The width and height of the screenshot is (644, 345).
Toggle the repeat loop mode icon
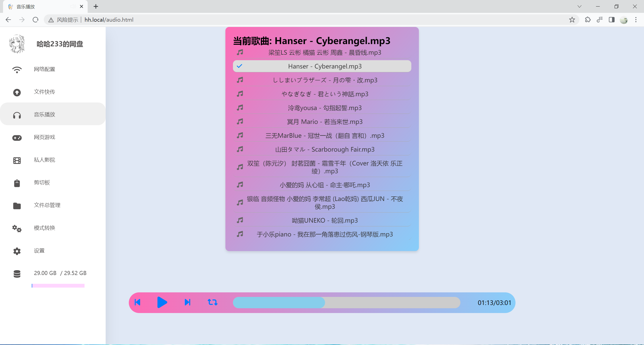click(213, 302)
